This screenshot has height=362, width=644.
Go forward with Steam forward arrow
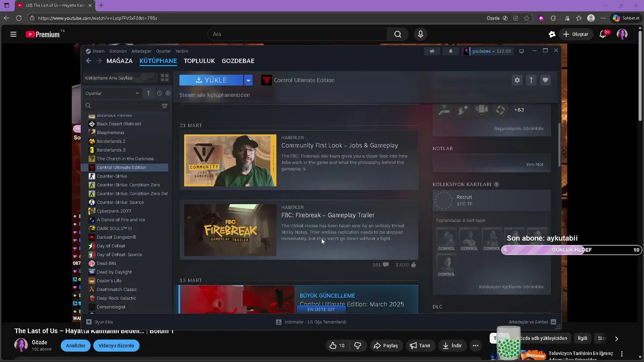[x=99, y=61]
